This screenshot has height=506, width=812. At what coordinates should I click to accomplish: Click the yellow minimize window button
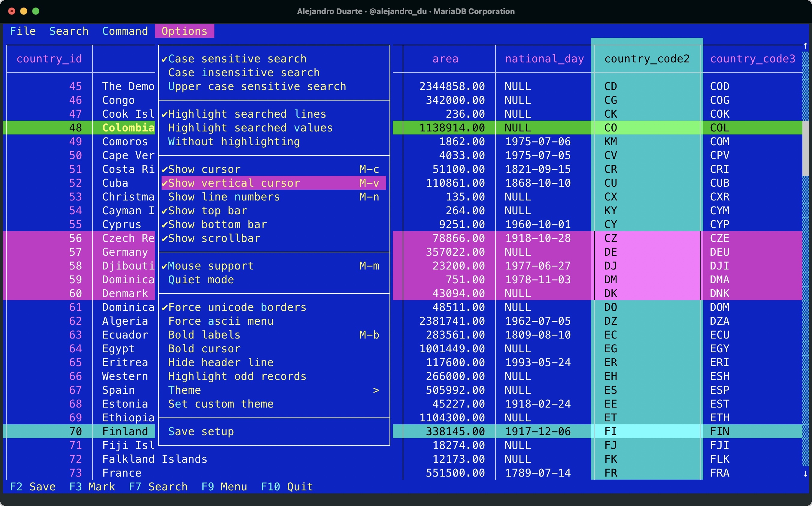[x=24, y=11]
